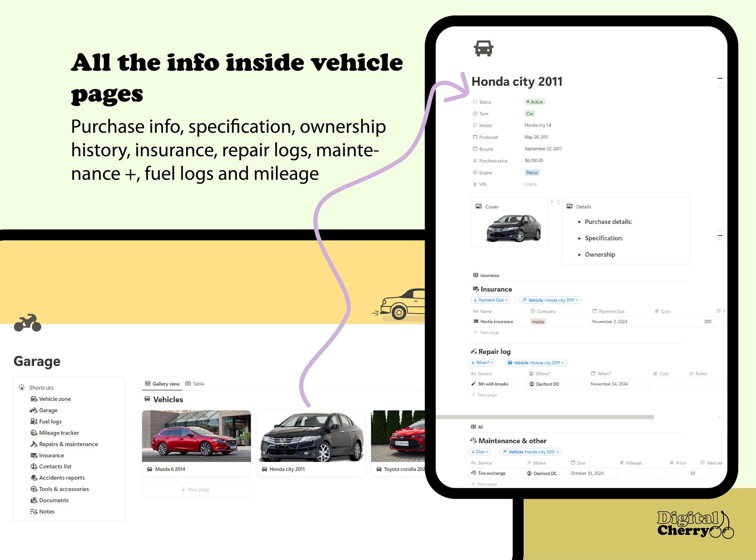The width and height of the screenshot is (756, 560).
Task: Click the Car type tag
Action: click(530, 114)
